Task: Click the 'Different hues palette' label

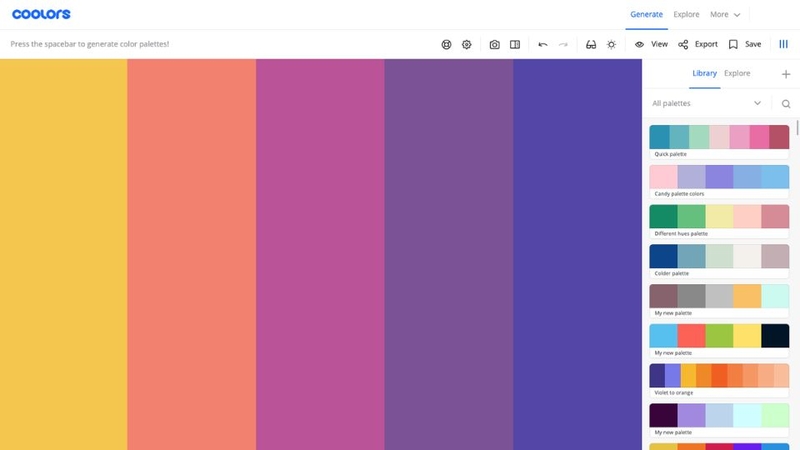Action: click(681, 234)
